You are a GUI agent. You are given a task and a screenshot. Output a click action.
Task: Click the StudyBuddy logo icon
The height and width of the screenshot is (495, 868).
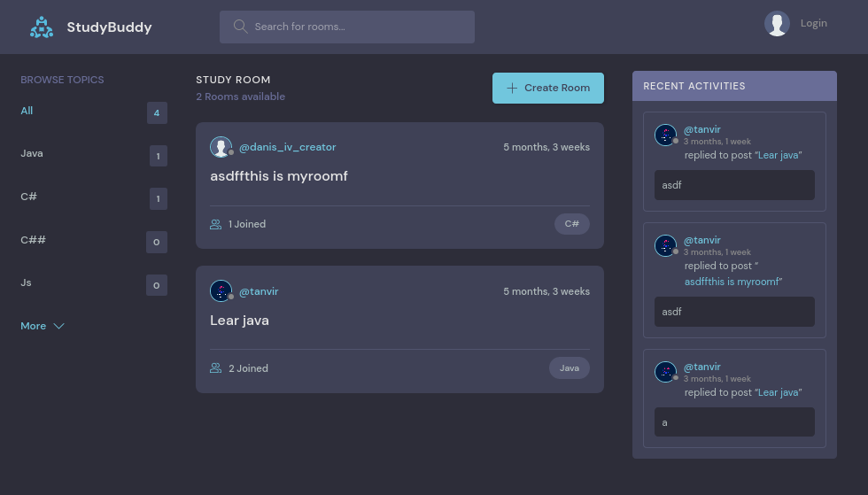point(42,27)
